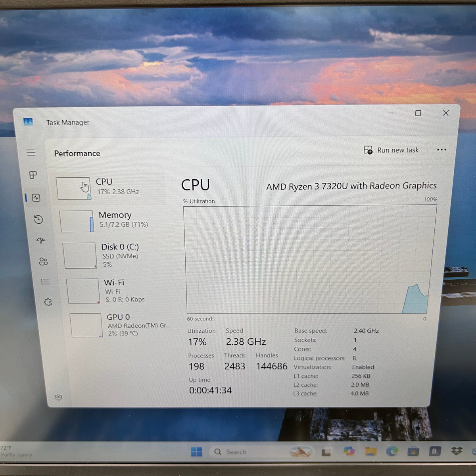Open the Processes page icon
Image resolution: width=476 pixels, height=476 pixels.
(33, 175)
